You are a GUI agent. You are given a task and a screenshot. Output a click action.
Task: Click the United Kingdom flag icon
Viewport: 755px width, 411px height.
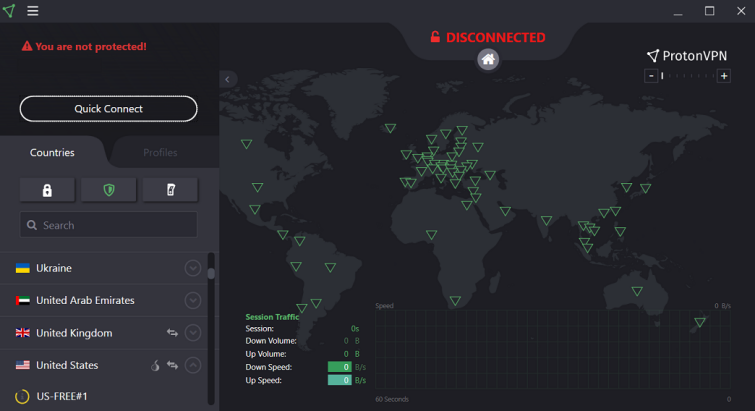point(23,333)
